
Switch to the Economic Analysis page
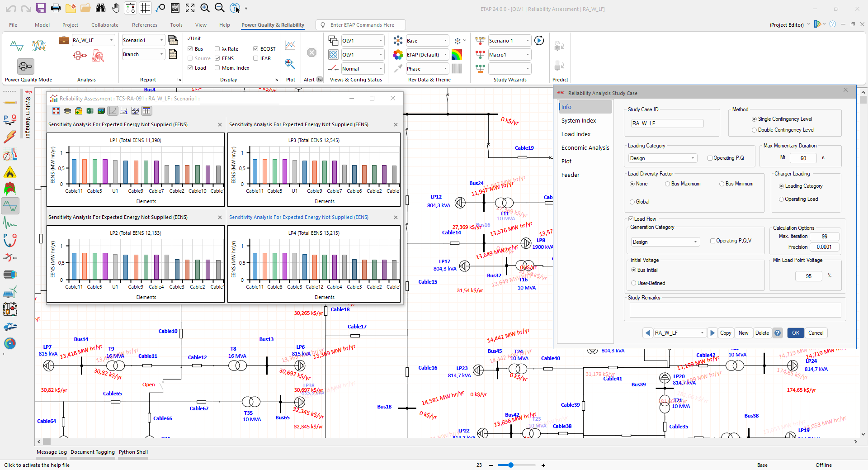coord(586,147)
